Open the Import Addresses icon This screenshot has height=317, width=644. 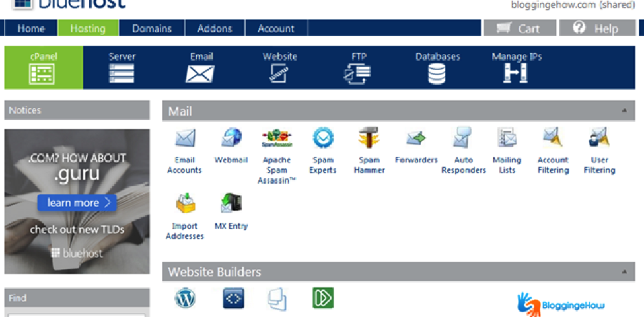(x=185, y=203)
